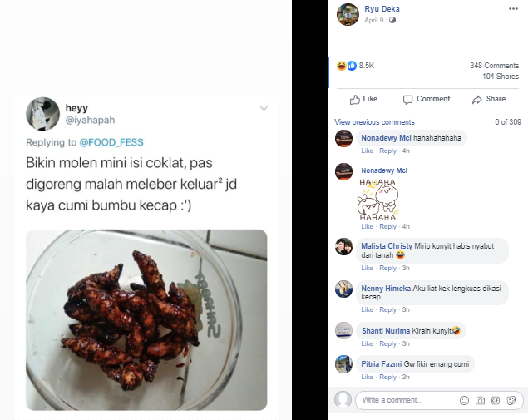The height and width of the screenshot is (420, 528).
Task: Open the fried molen food photo
Action: [146, 319]
